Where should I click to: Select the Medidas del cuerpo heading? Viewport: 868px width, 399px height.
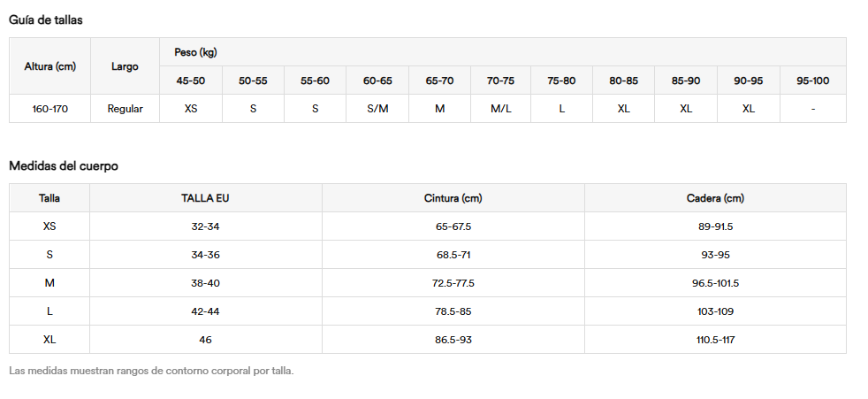click(64, 165)
